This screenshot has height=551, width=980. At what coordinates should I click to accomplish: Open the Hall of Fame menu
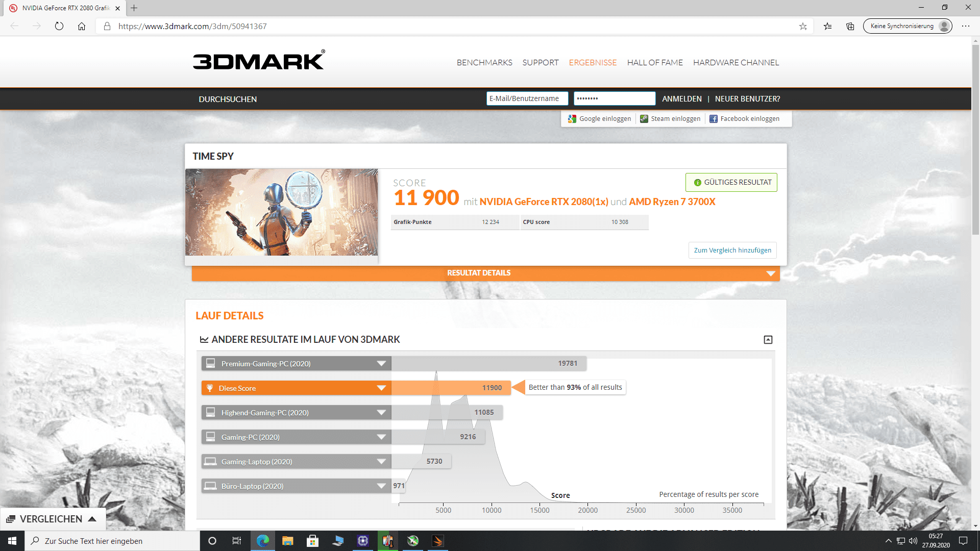pyautogui.click(x=654, y=63)
